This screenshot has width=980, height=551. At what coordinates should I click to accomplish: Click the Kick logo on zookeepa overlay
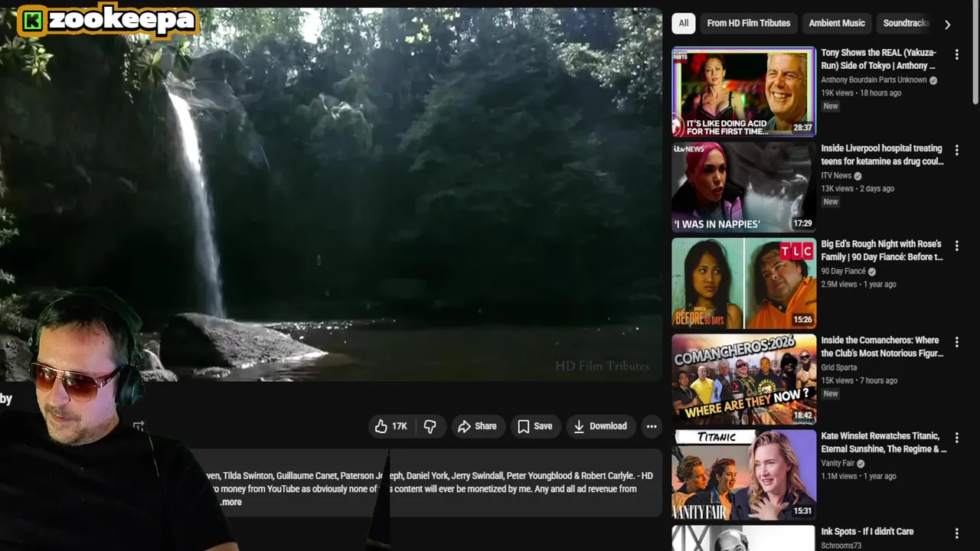click(32, 21)
